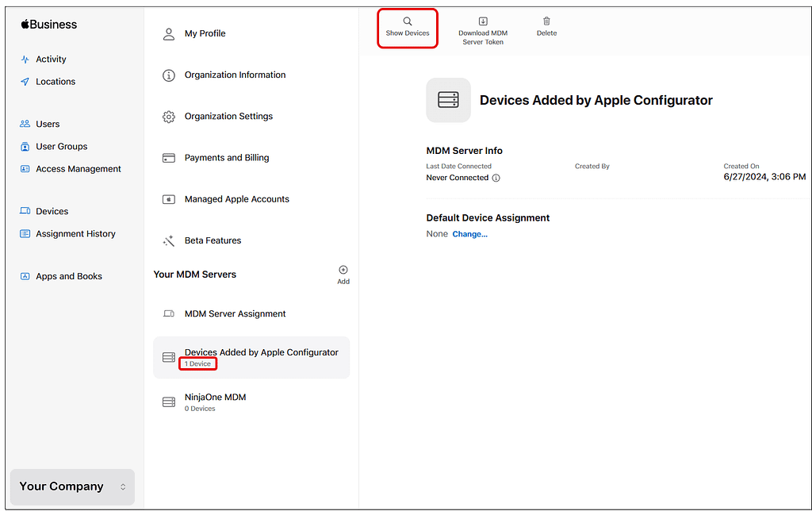The height and width of the screenshot is (511, 812).
Task: Select Devices in the sidebar
Action: click(x=52, y=210)
